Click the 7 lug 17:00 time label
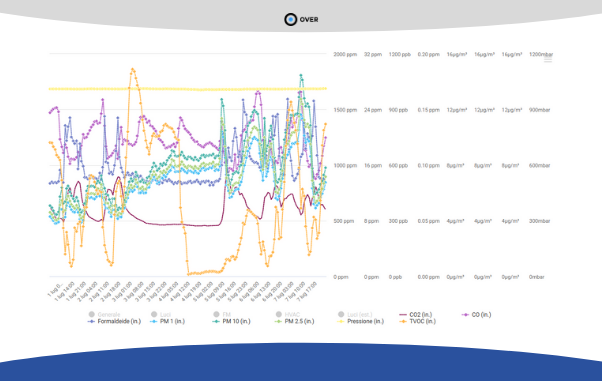 tap(306, 292)
